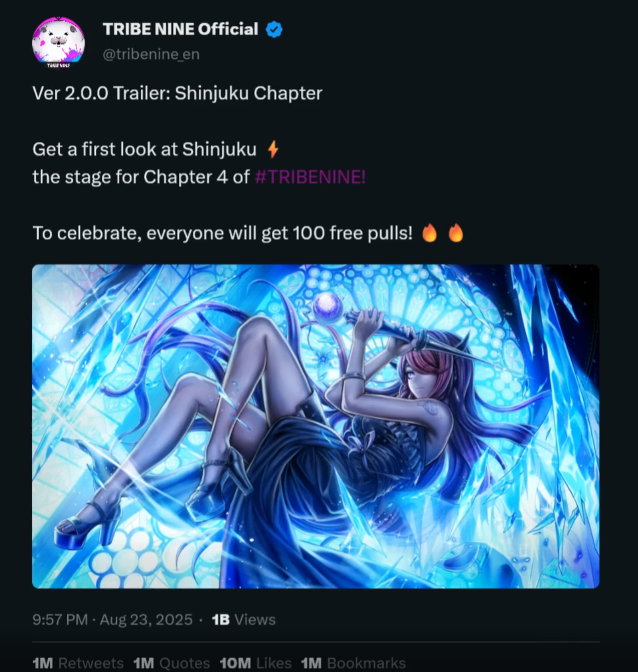
Task: View the 1B Views count
Action: 244,620
